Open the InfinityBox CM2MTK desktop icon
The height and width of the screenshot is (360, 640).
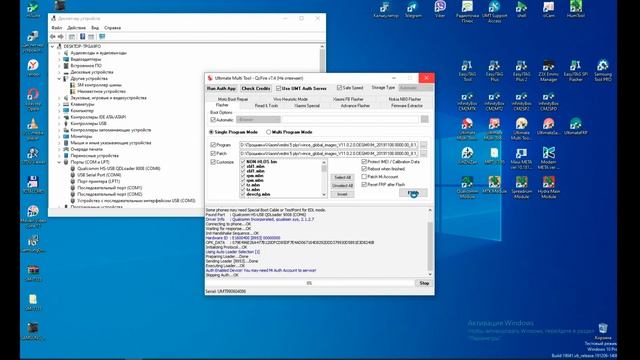click(467, 102)
